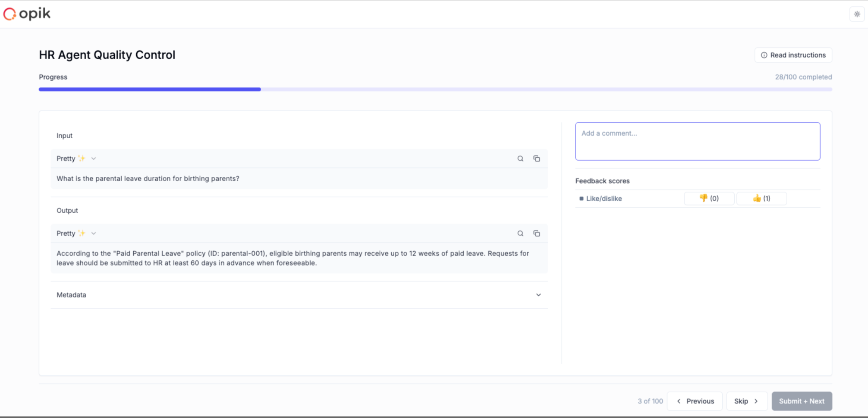Open the Pretty format dropdown for Input
This screenshot has width=868, height=418.
(94, 158)
